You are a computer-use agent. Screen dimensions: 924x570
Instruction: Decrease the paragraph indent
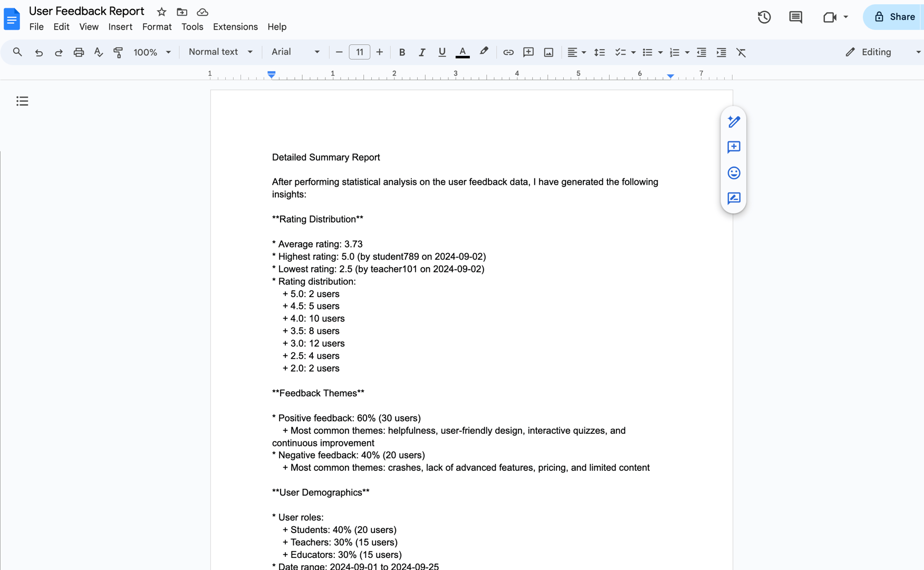pos(701,52)
